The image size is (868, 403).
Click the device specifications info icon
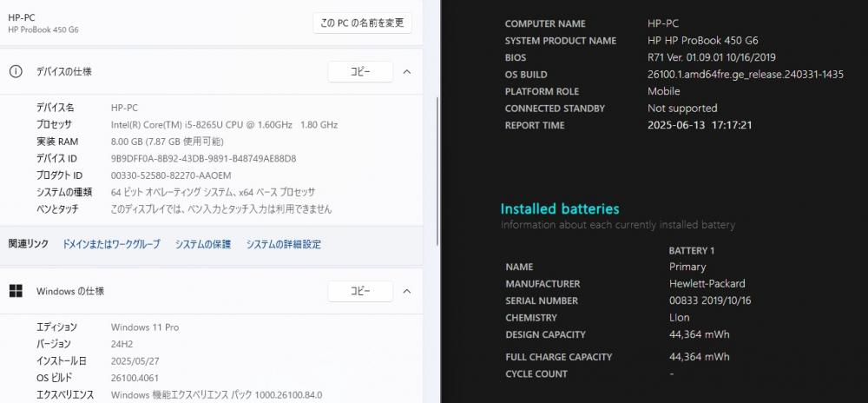pos(16,71)
